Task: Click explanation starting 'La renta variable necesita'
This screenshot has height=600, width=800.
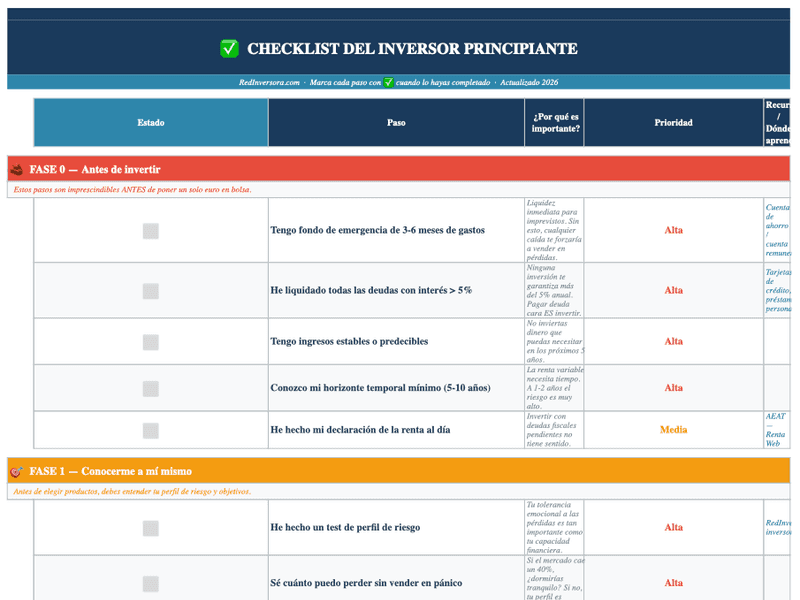Action: pos(555,388)
